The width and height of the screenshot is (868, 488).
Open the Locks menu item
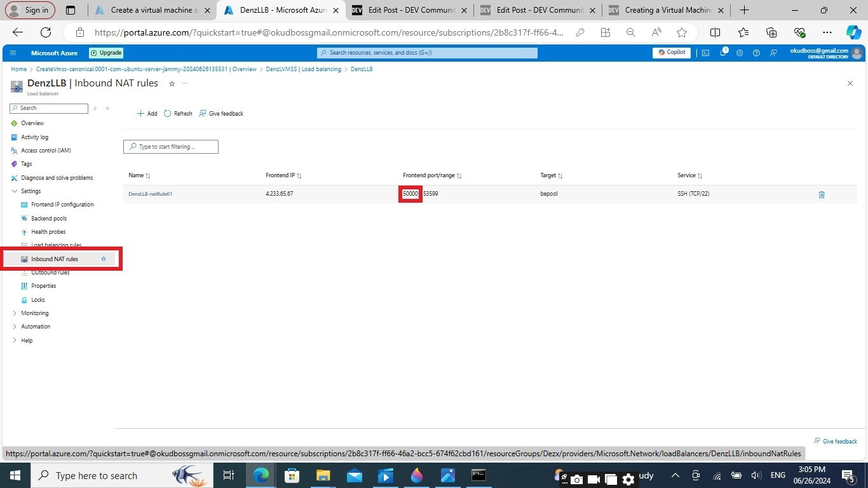(x=38, y=300)
